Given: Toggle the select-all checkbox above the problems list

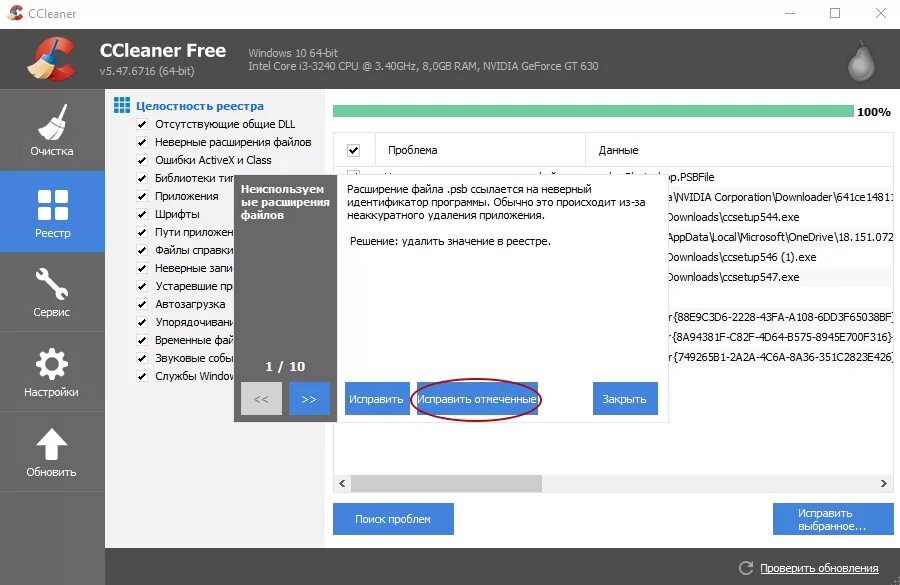Looking at the screenshot, I should tap(353, 149).
